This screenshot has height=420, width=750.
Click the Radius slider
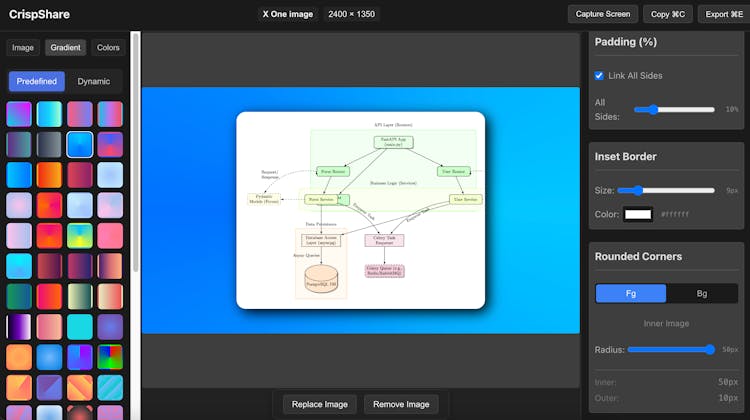pyautogui.click(x=670, y=349)
